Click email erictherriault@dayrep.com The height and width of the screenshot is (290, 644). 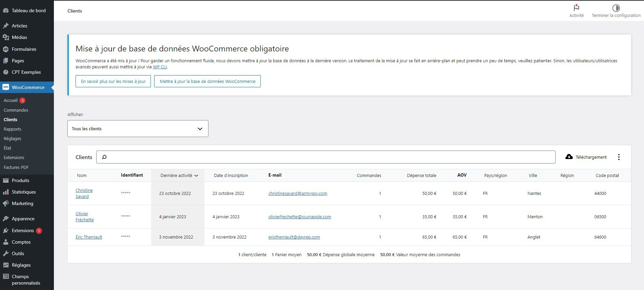tap(294, 237)
